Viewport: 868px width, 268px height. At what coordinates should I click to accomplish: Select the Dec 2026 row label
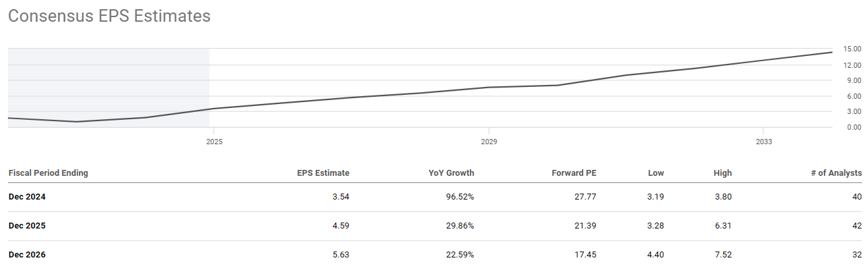click(27, 254)
